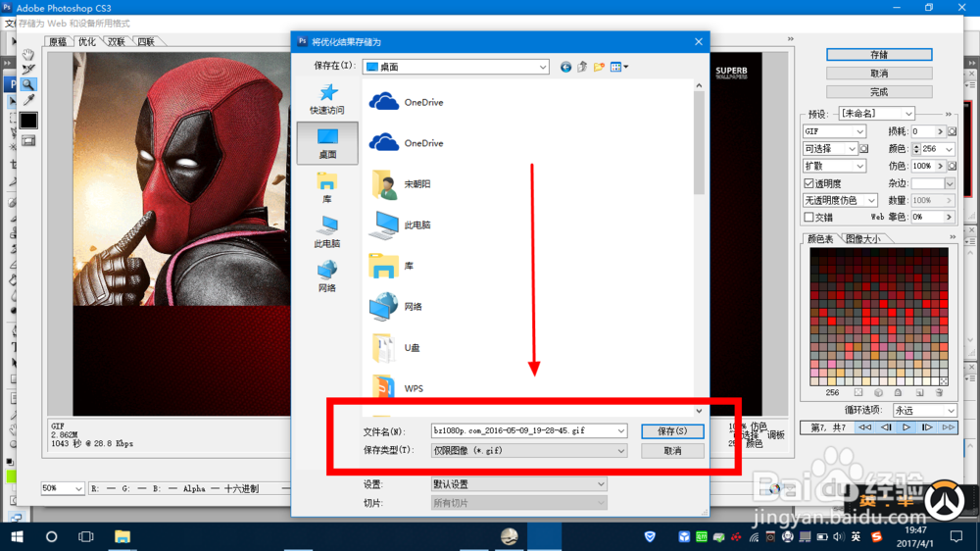
Task: Open the GIF format dropdown
Action: [834, 131]
